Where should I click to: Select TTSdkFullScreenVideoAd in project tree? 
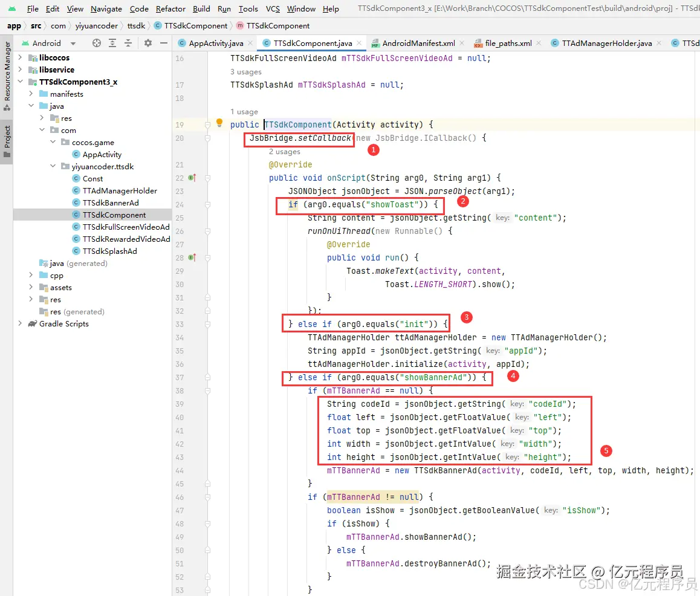coord(126,227)
